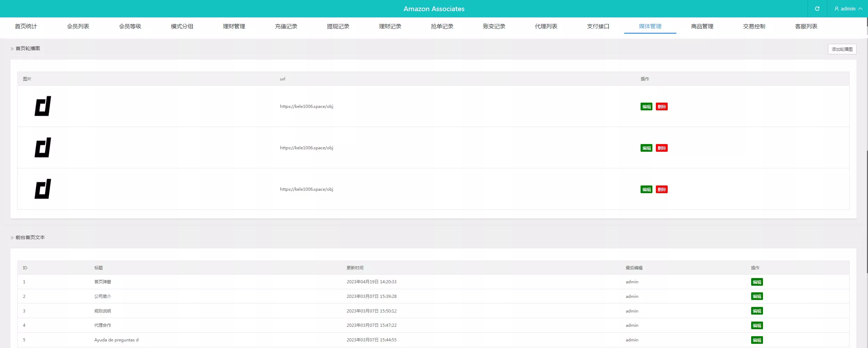
Task: Click the third carousel image thumbnail
Action: (43, 189)
